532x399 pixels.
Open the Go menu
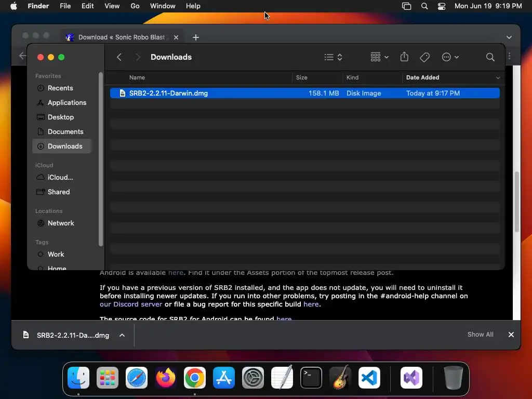pos(135,6)
